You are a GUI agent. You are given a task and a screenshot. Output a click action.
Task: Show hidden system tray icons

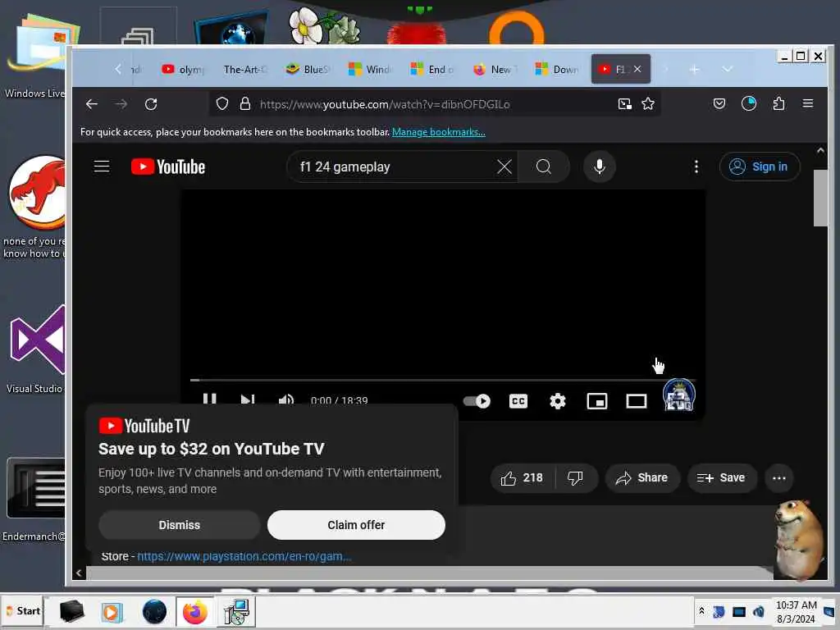701,611
